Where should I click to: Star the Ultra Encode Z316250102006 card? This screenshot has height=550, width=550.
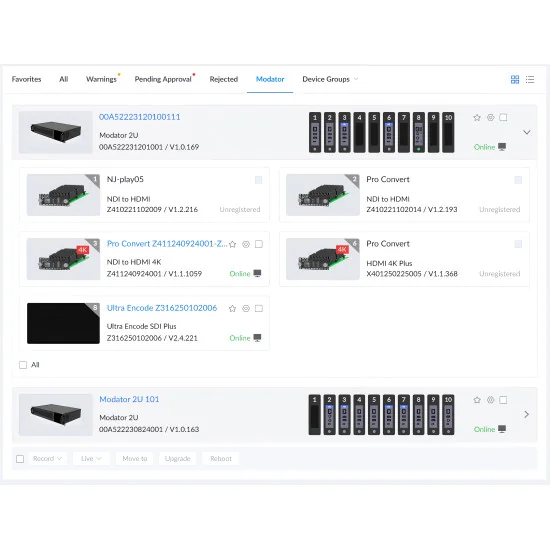click(232, 308)
